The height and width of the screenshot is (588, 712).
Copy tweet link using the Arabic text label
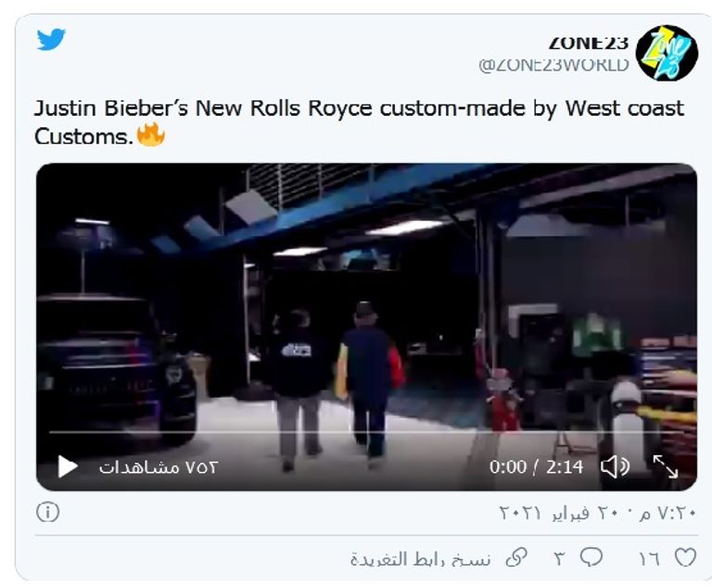coord(425,558)
